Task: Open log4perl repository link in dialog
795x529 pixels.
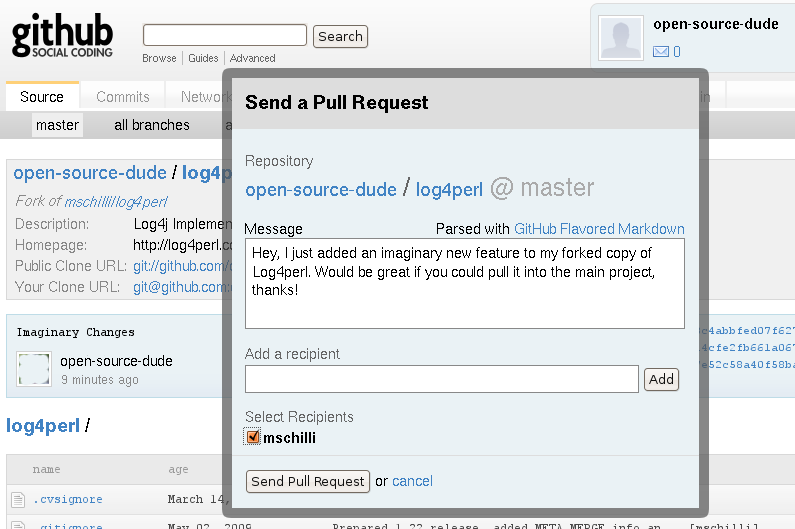Action: coord(449,190)
